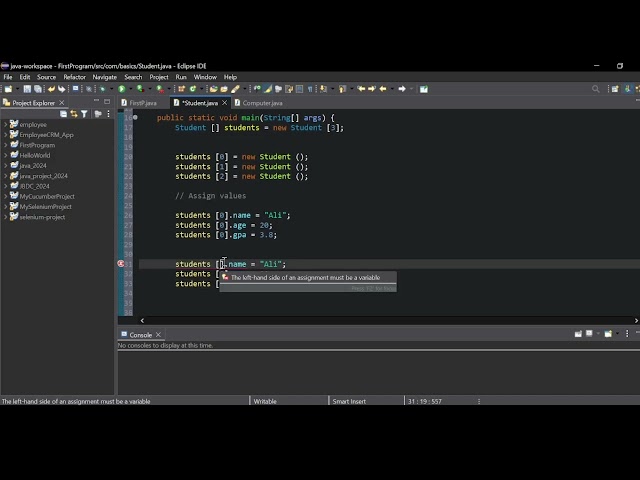Image resolution: width=640 pixels, height=480 pixels.
Task: Click Next Annotation icon
Action: coord(323,89)
